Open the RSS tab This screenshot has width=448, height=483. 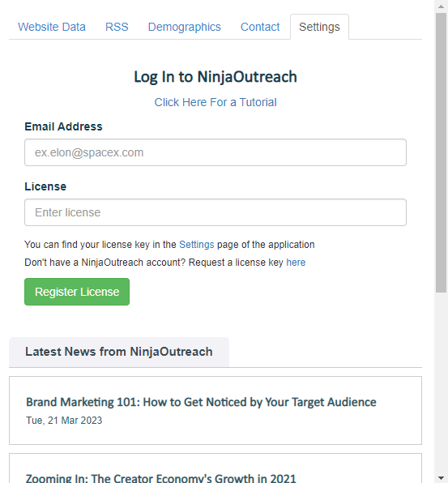(117, 27)
